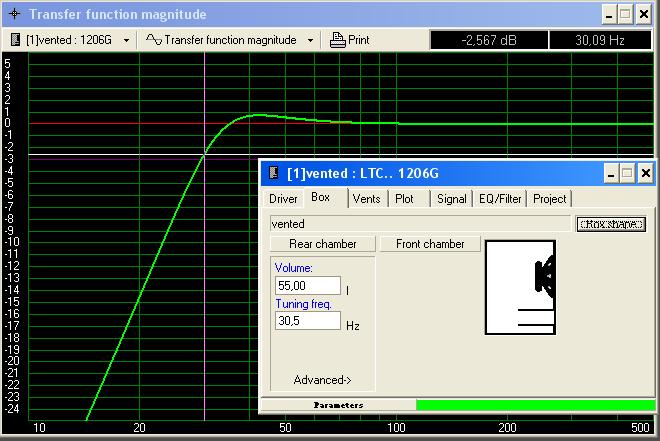Viewport: 660px width, 441px height.
Task: Go to the Signal tab
Action: coord(451,199)
